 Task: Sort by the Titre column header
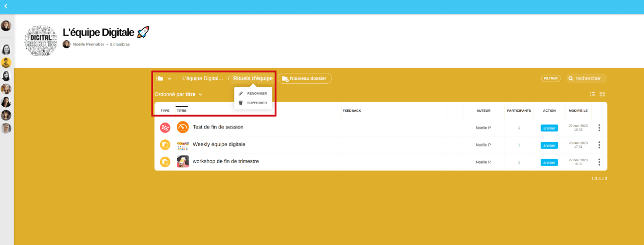pos(182,111)
